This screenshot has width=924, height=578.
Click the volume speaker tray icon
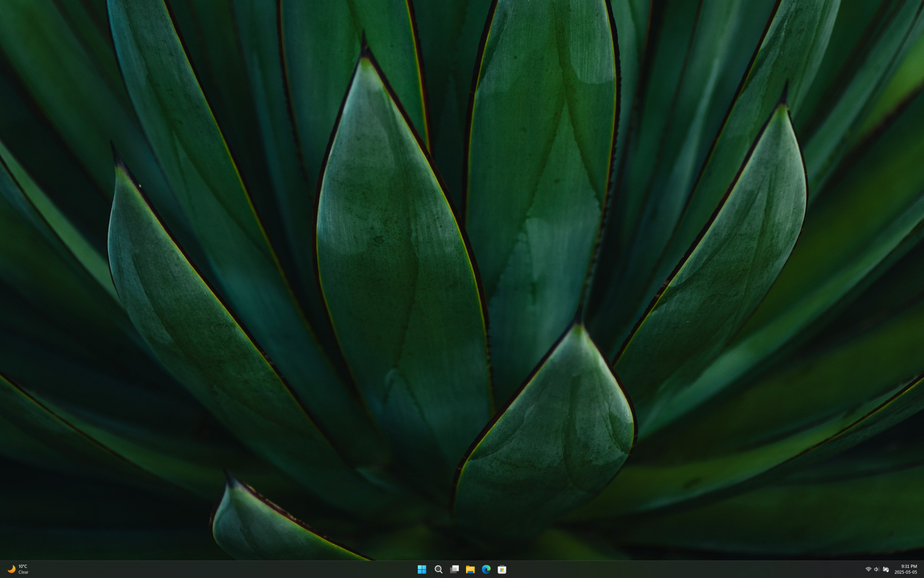click(876, 569)
